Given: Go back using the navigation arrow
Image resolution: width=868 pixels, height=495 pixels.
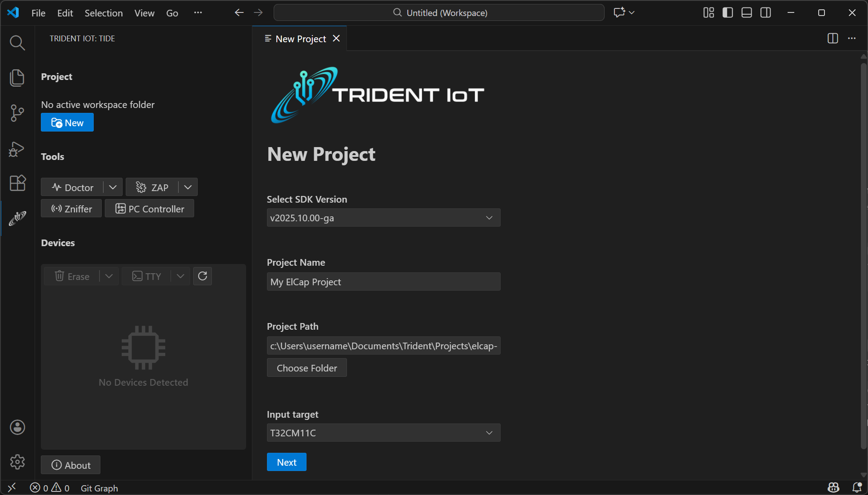Looking at the screenshot, I should coord(239,12).
